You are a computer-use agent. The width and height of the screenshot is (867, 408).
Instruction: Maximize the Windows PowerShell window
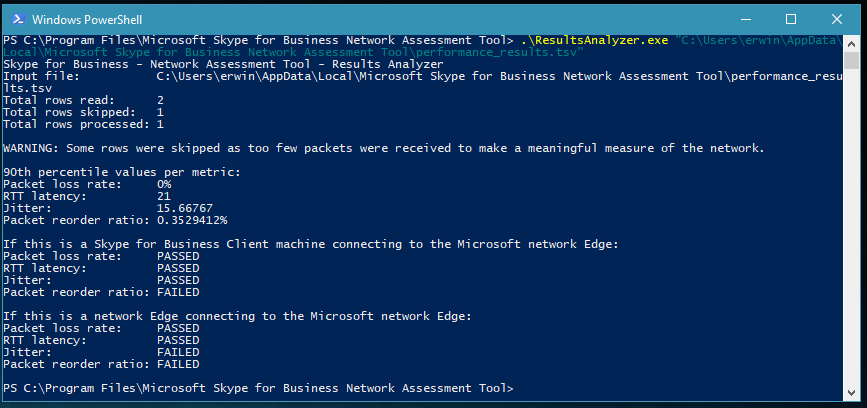tap(791, 19)
